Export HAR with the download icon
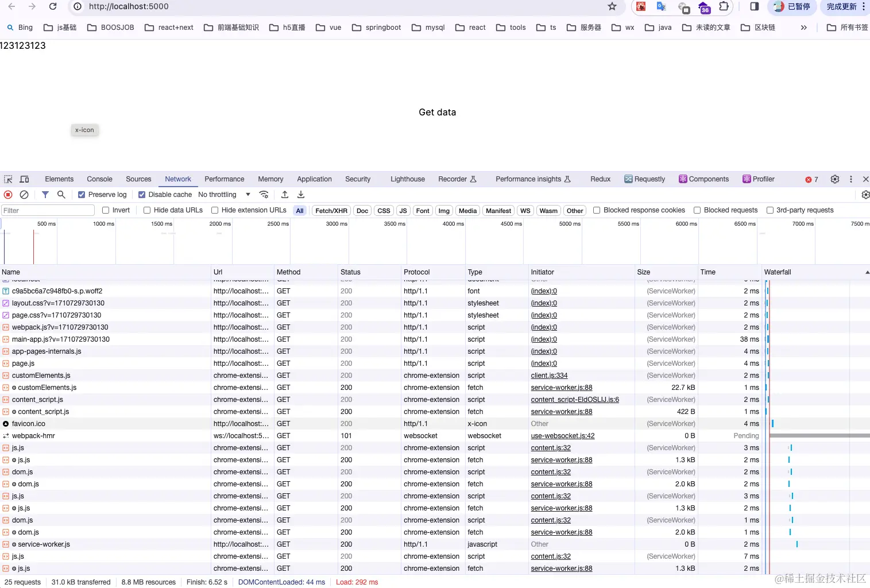 [x=301, y=195]
